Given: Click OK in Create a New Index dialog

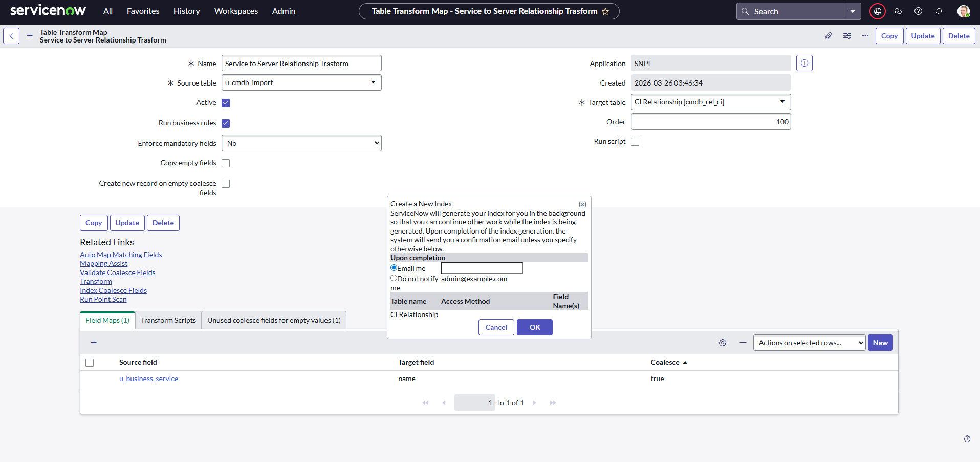Looking at the screenshot, I should pos(535,327).
